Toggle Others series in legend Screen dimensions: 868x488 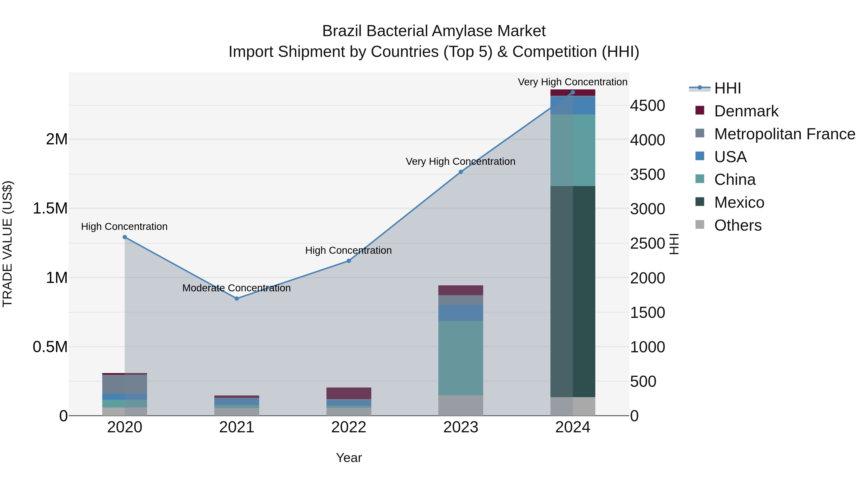click(728, 225)
